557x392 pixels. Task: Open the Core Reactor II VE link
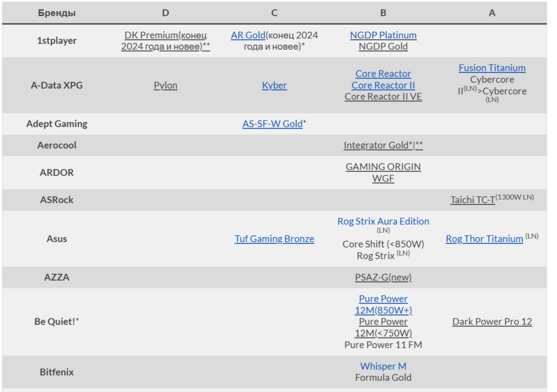pos(383,96)
